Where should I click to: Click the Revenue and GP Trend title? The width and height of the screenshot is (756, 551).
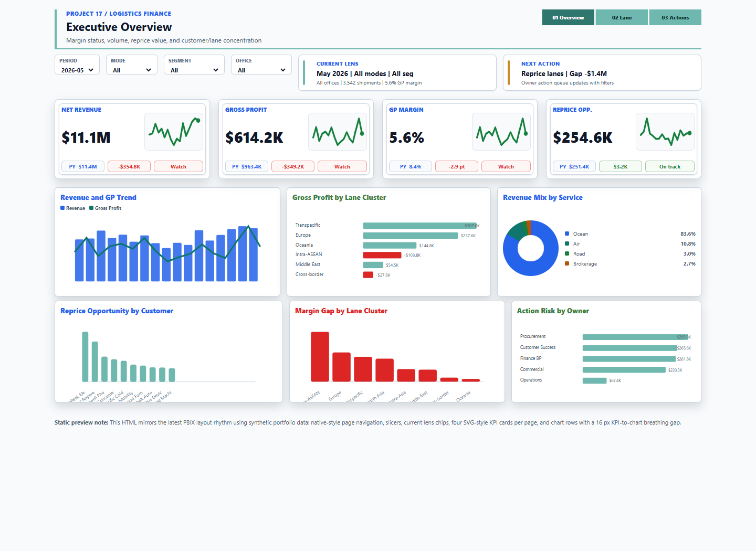click(98, 197)
